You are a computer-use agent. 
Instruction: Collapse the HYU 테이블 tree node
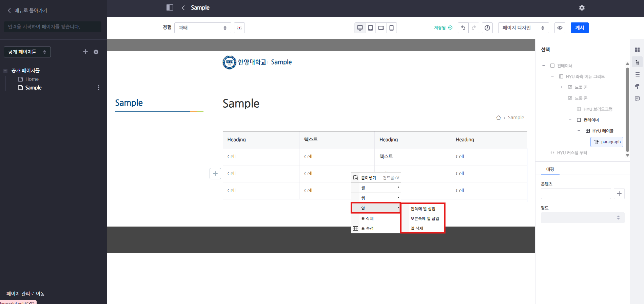(579, 131)
